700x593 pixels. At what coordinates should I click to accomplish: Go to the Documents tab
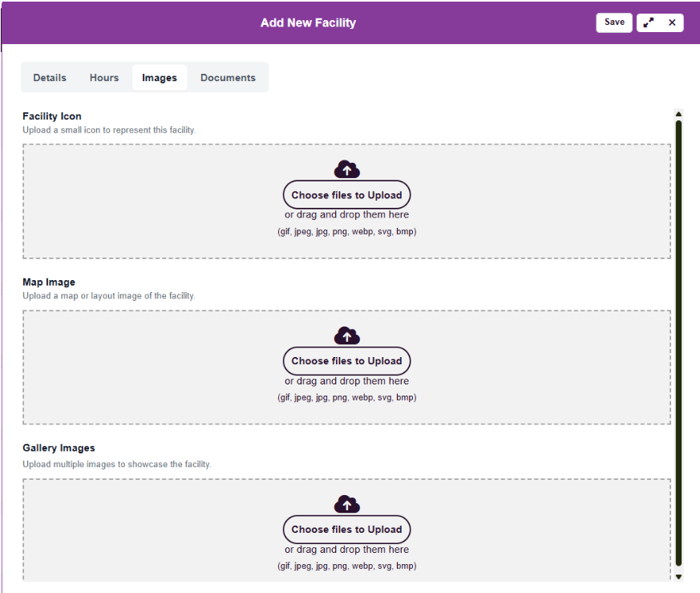(228, 78)
